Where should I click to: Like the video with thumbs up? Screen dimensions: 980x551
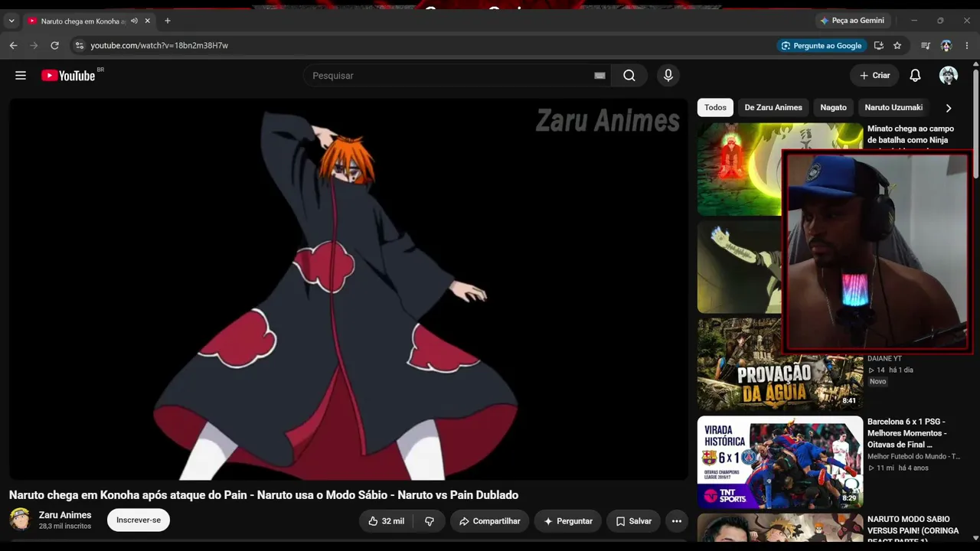386,521
